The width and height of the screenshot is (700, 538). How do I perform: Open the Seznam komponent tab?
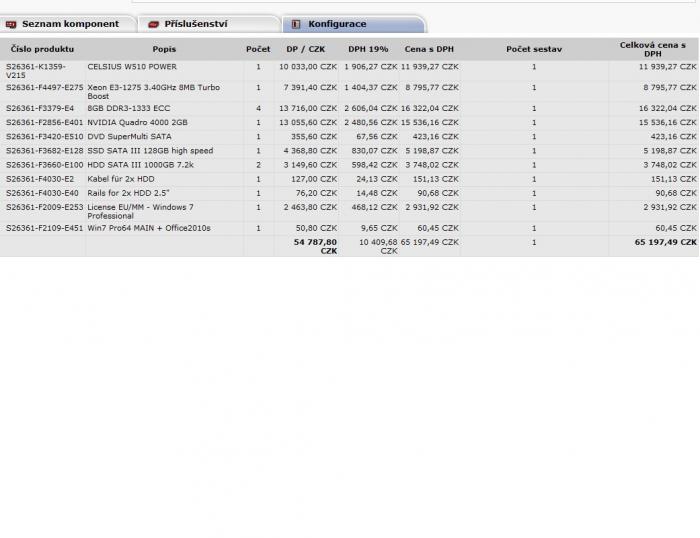[70, 24]
